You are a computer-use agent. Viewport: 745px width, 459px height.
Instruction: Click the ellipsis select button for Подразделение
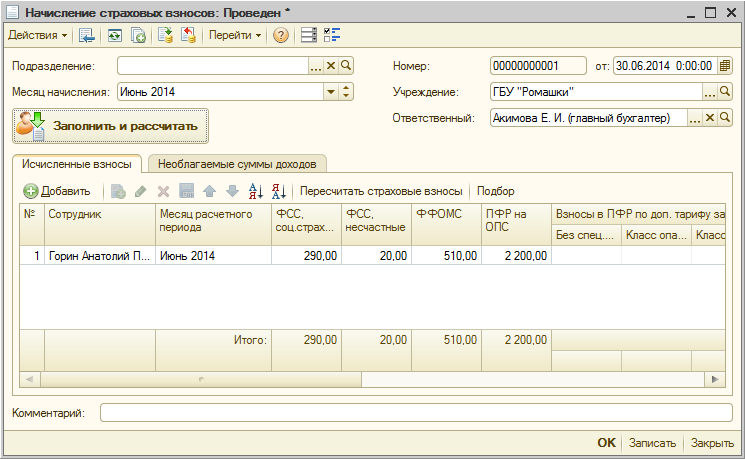pos(316,66)
